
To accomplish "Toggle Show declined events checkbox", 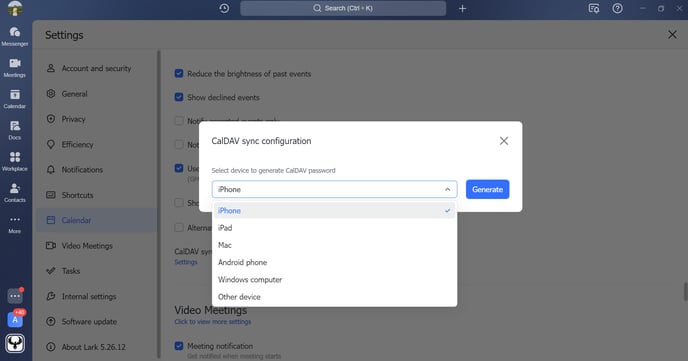I will click(179, 97).
